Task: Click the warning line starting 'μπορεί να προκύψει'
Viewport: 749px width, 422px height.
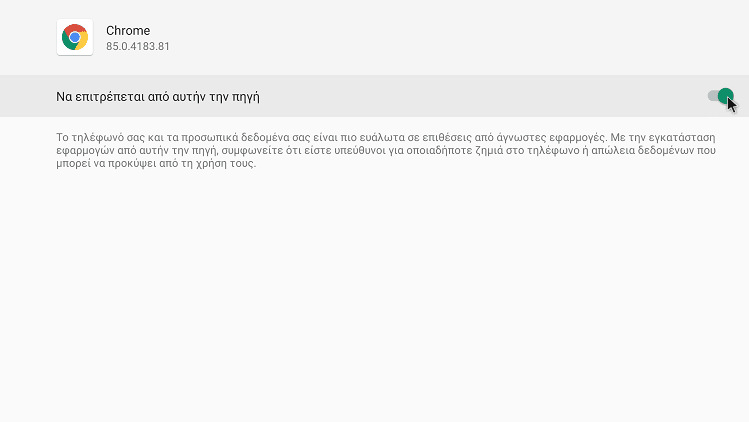Action: pyautogui.click(x=156, y=163)
